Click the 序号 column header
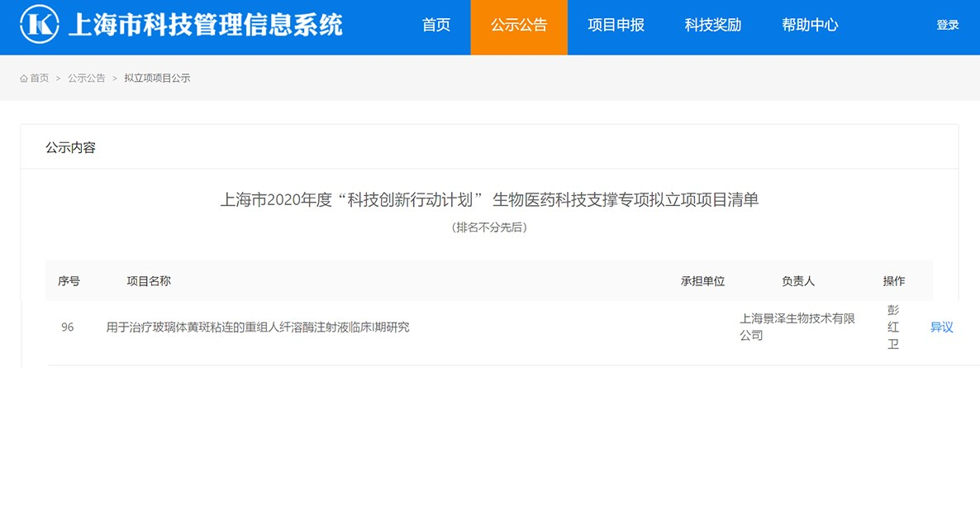980x521 pixels. coord(69,281)
